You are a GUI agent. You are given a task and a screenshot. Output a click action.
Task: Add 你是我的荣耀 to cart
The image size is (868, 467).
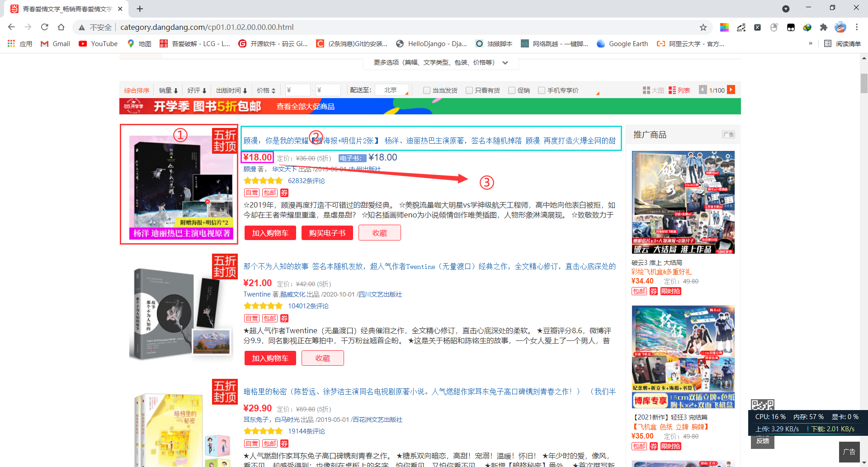click(270, 233)
